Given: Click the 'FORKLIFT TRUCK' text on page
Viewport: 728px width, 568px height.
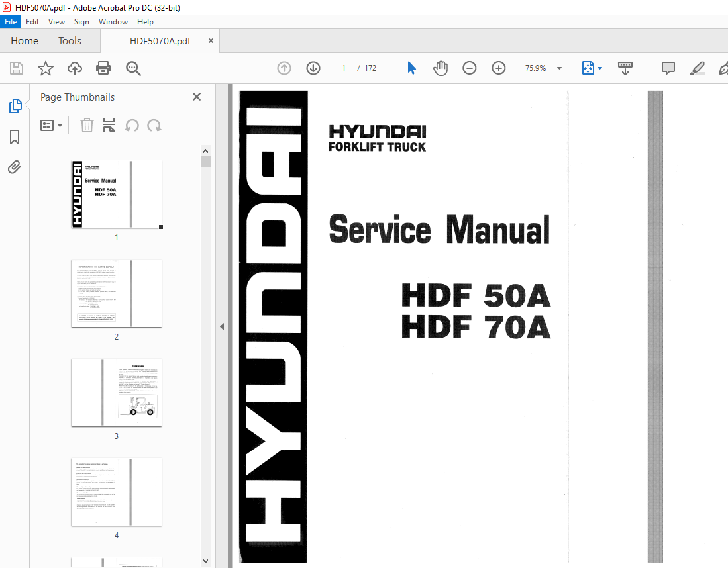Looking at the screenshot, I should pyautogui.click(x=377, y=147).
